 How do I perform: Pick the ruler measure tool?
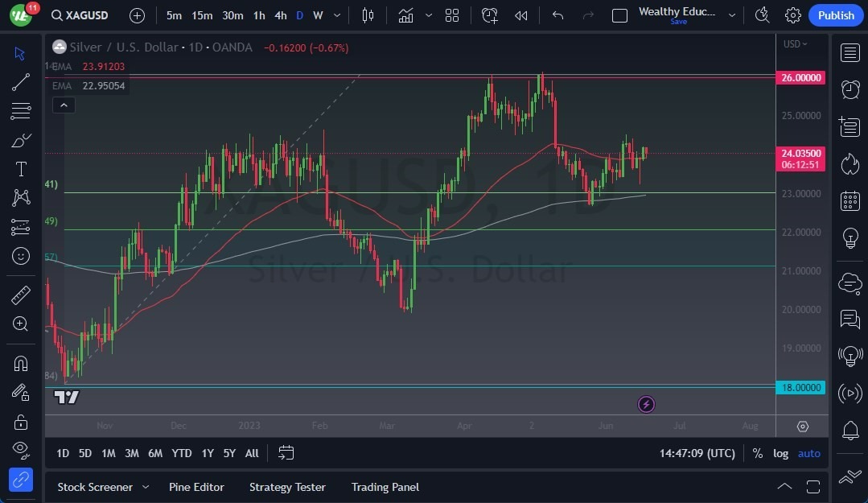point(21,295)
